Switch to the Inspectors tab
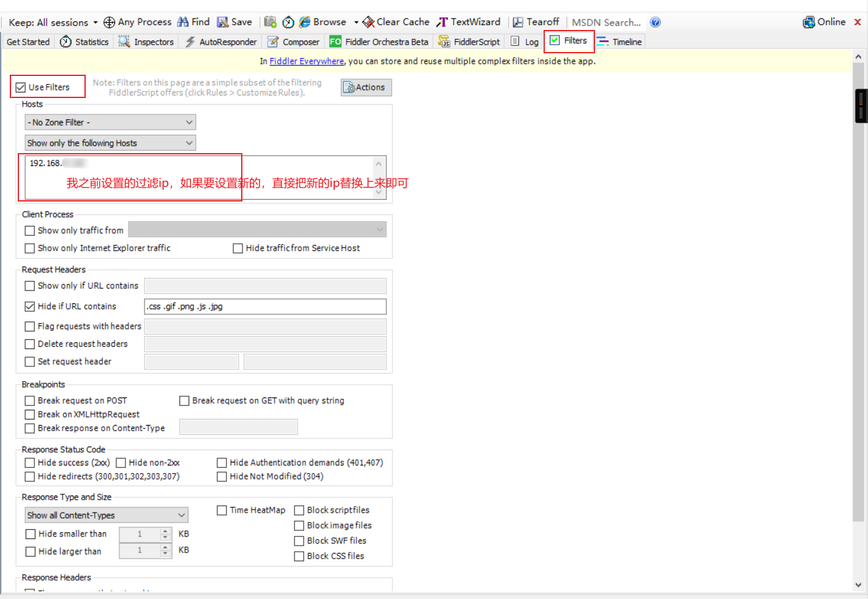 click(x=146, y=42)
